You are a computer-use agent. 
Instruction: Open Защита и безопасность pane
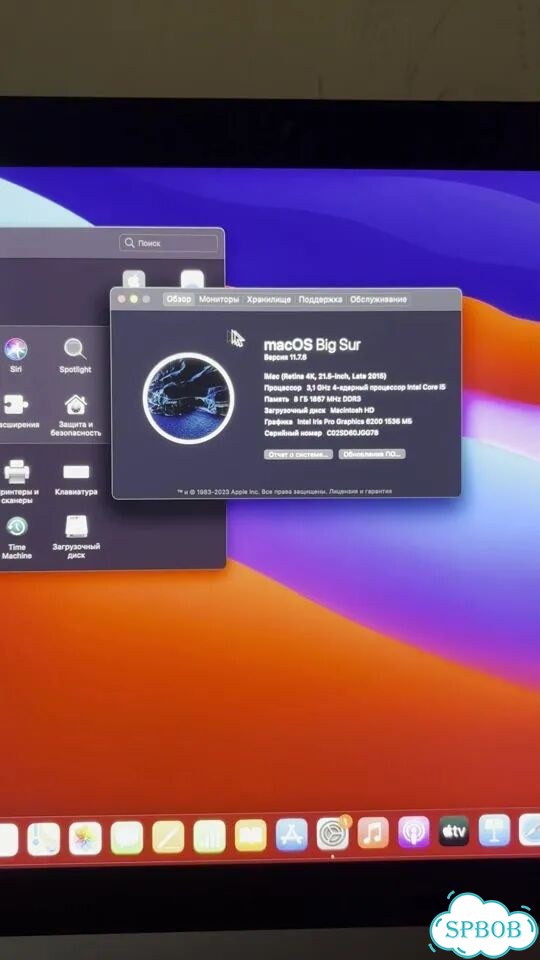tap(75, 415)
